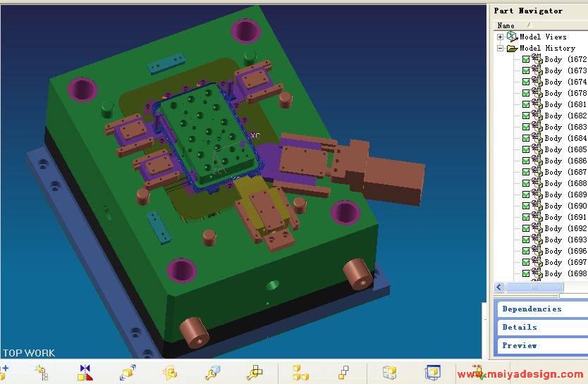Click the feature icon of Body (1685
This screenshot has width=588, height=384.
pyautogui.click(x=537, y=149)
